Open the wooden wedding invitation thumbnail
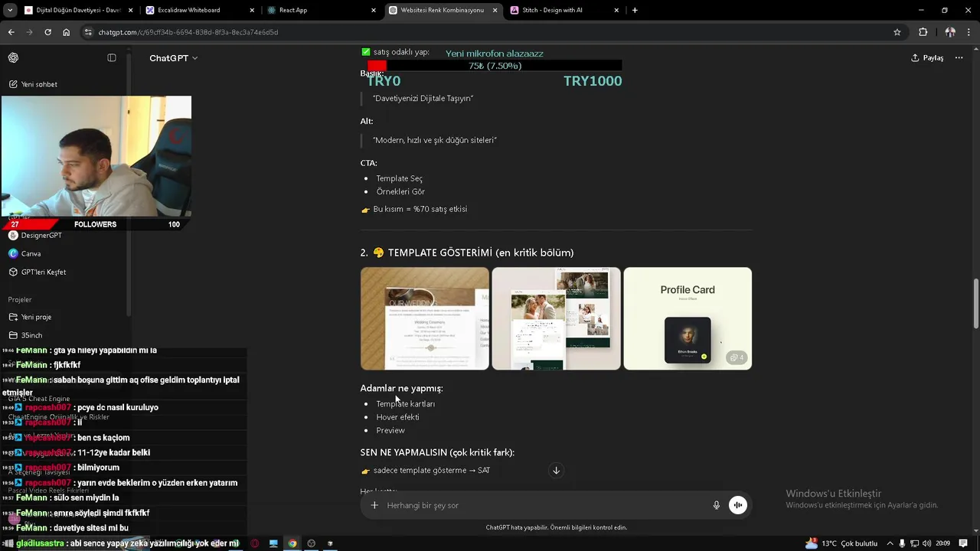The image size is (980, 551). point(425,318)
